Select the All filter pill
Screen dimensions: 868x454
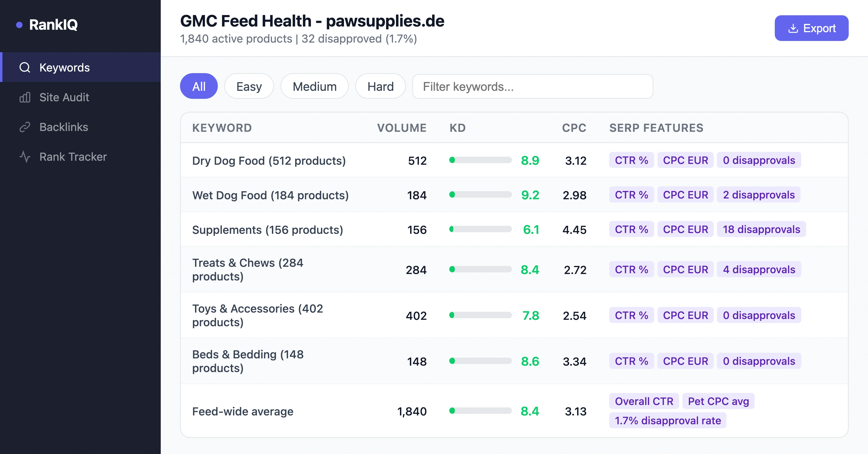click(x=199, y=86)
